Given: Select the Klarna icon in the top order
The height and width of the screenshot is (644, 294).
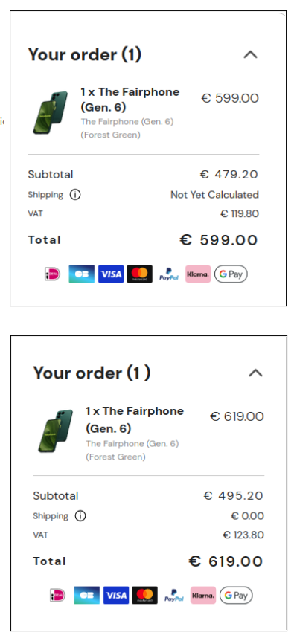Looking at the screenshot, I should click(x=198, y=274).
